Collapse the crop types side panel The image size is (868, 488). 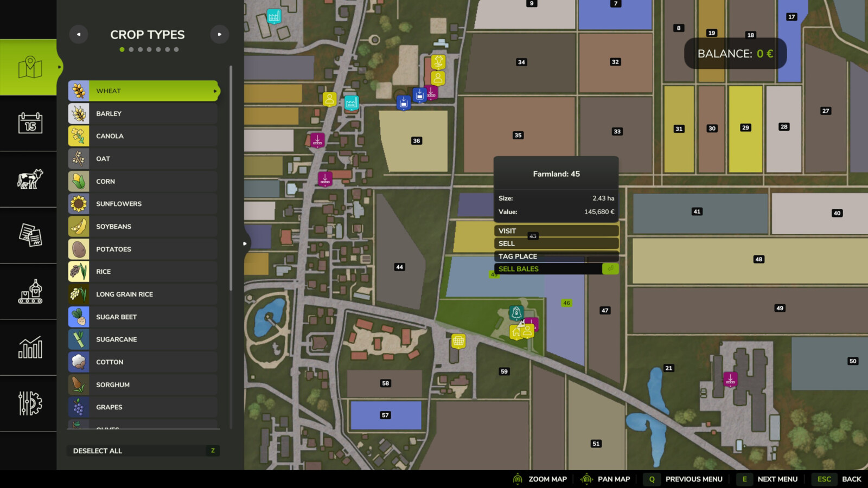[245, 243]
